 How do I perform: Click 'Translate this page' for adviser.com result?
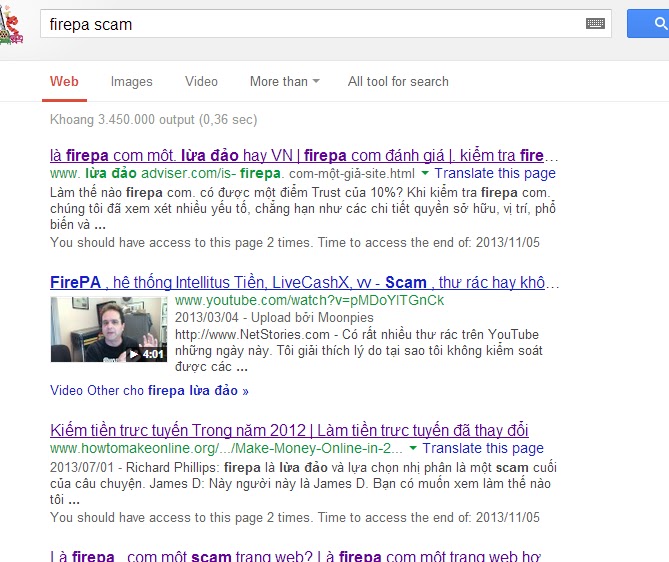point(495,173)
